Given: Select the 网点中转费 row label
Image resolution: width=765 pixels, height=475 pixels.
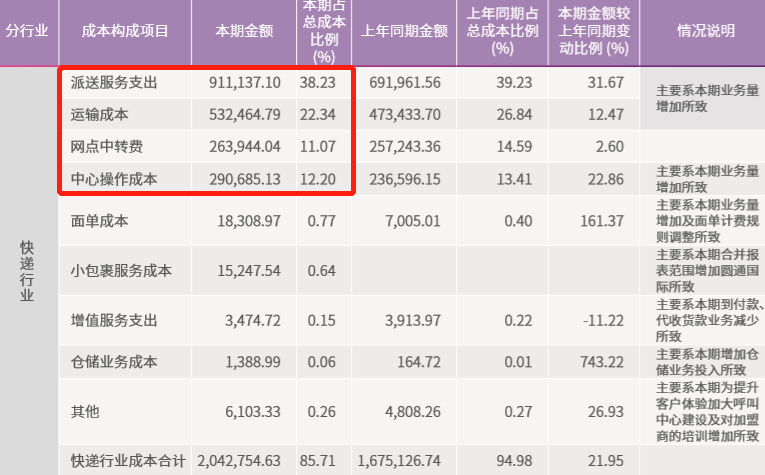Looking at the screenshot, I should (108, 148).
